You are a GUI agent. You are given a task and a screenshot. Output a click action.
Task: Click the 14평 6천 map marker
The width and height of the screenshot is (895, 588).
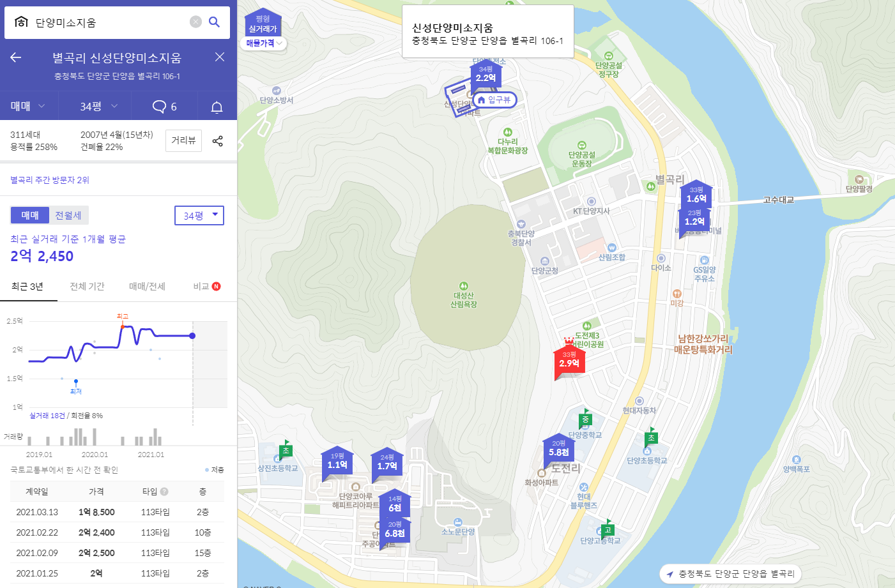click(x=395, y=504)
